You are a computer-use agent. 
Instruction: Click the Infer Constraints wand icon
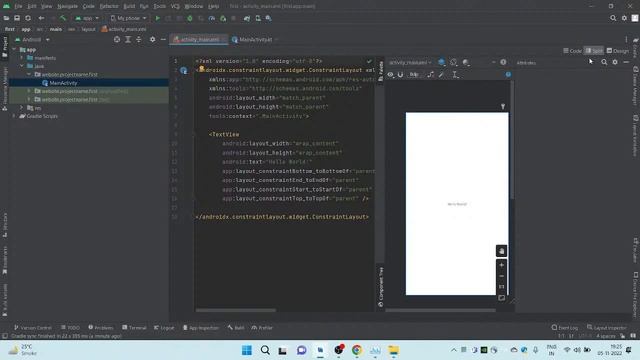tap(442, 75)
